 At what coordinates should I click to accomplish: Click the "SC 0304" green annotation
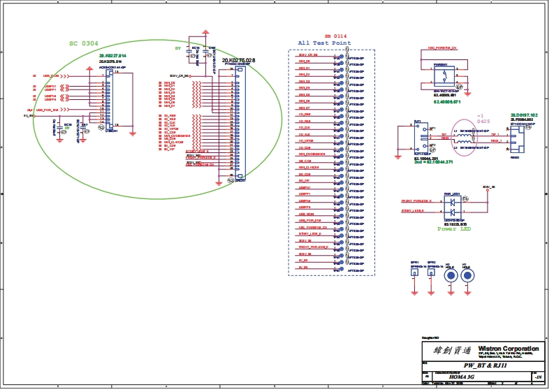pos(83,43)
